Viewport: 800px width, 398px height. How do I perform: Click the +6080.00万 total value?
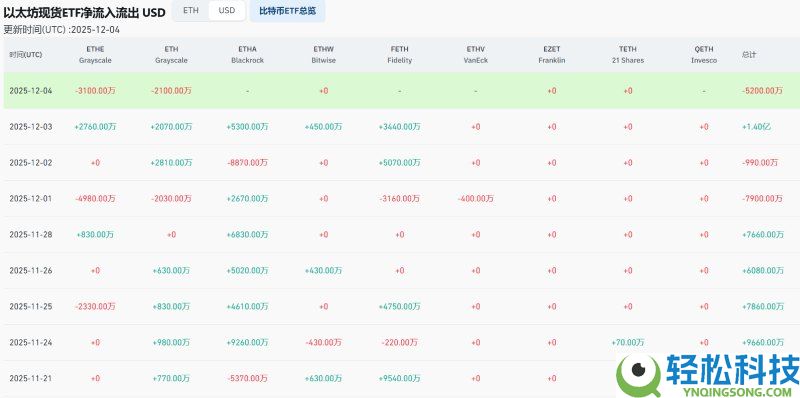[x=763, y=270]
